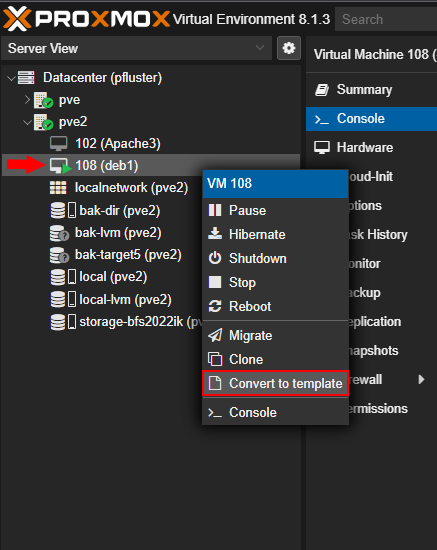Click the Hardware monitor icon
Screen dimensions: 437x550
pyautogui.click(x=322, y=148)
